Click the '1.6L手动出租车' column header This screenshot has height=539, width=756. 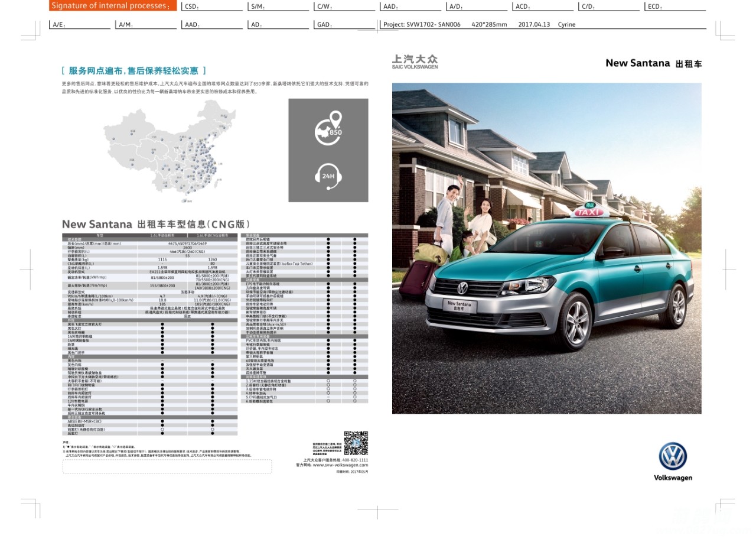[162, 236]
